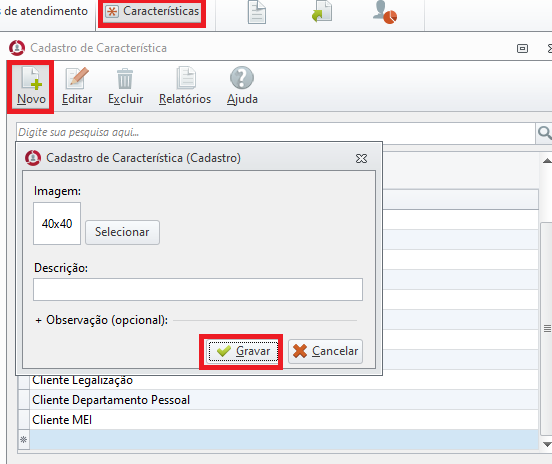Click the Excluir trash icon
The height and width of the screenshot is (464, 552).
click(125, 79)
